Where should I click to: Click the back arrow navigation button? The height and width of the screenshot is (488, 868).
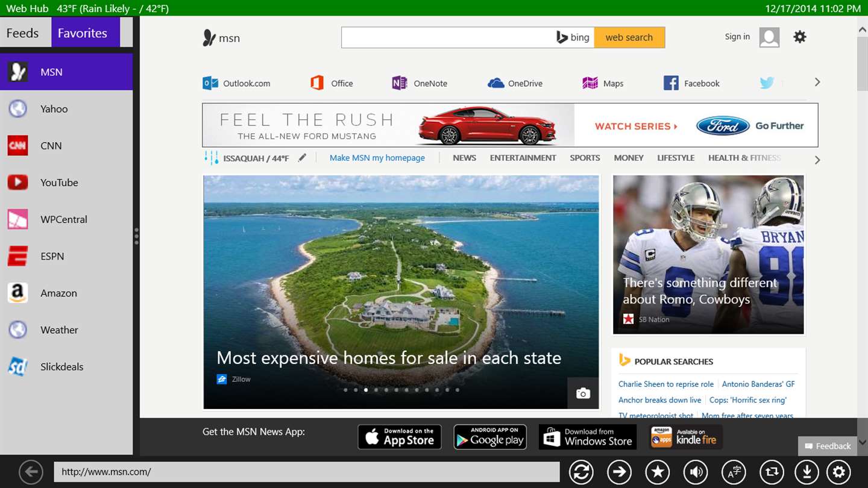pyautogui.click(x=31, y=472)
